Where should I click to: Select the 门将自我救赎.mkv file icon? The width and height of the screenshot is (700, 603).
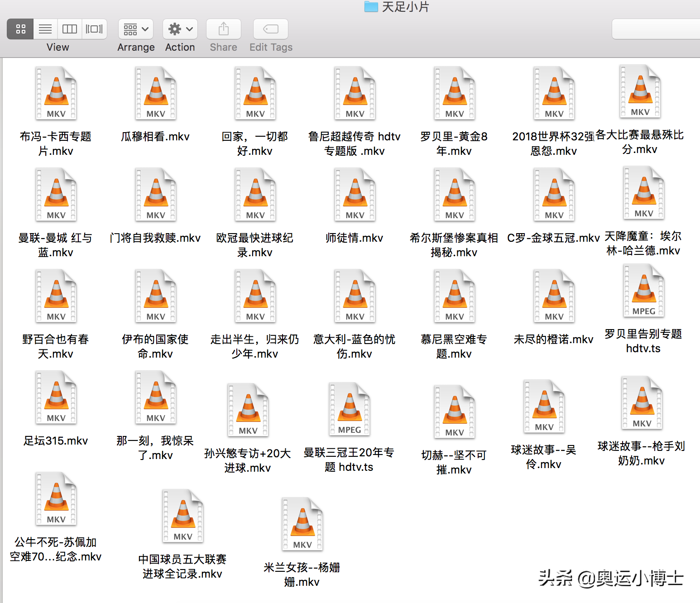(x=156, y=195)
